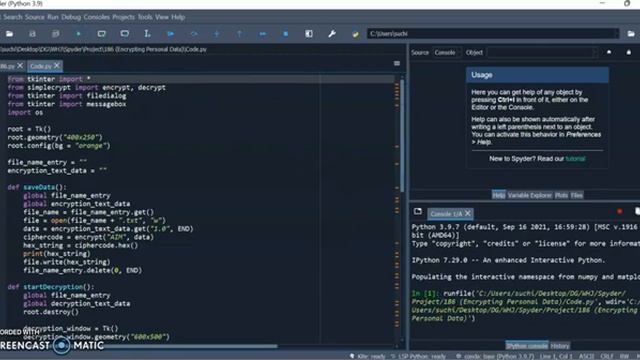Screen dimensions: 640x360
Task: Open Preferences with the wrench icon
Action: [x=332, y=34]
